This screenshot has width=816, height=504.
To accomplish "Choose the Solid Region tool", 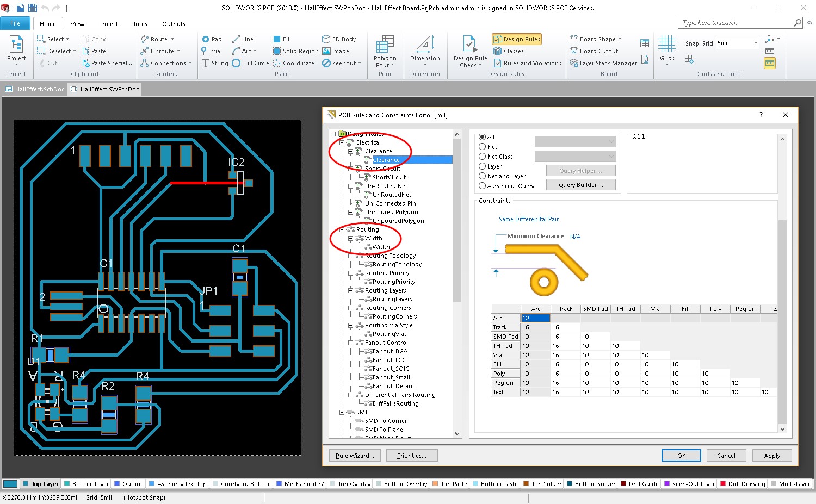I will [295, 51].
